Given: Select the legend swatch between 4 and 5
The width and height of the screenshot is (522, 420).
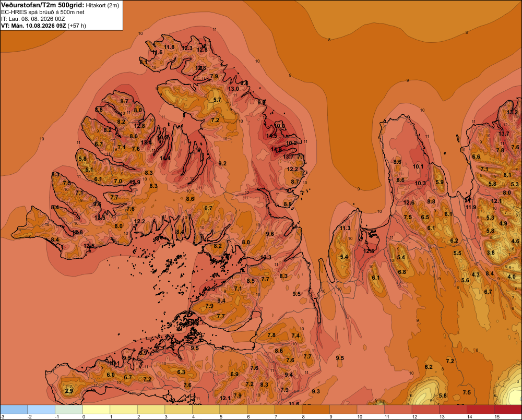Looking at the screenshot, I should pyautogui.click(x=206, y=410).
